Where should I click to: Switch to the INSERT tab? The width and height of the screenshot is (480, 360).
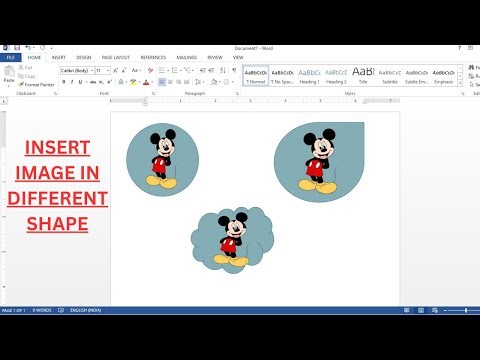click(59, 58)
